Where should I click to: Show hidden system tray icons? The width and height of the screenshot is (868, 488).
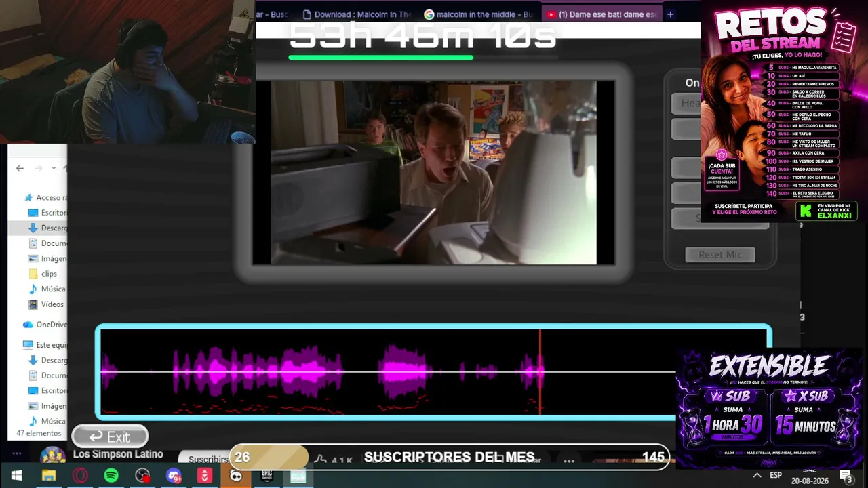point(757,476)
